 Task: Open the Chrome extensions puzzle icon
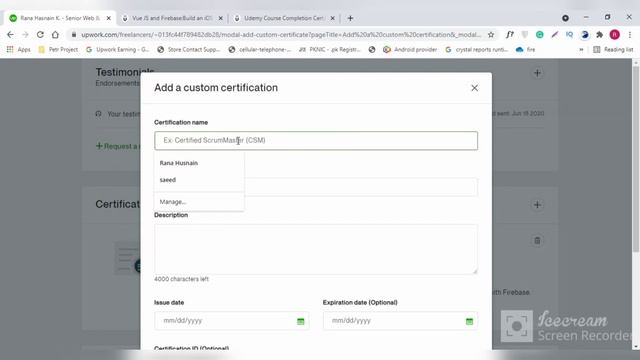(600, 35)
